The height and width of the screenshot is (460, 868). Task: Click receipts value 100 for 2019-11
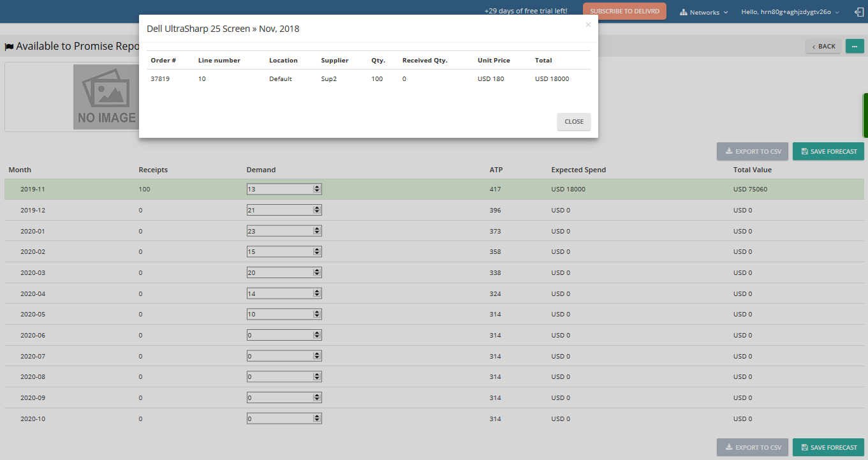point(144,189)
